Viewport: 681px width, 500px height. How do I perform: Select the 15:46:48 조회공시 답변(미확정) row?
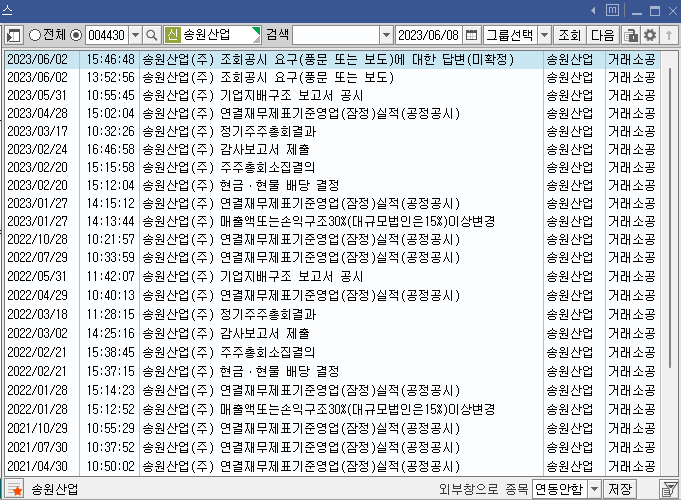pyautogui.click(x=332, y=60)
